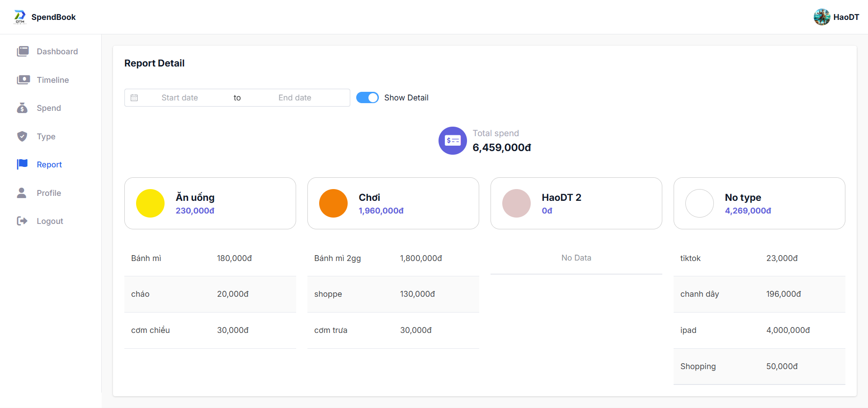Open Profile using the person icon

(x=22, y=193)
